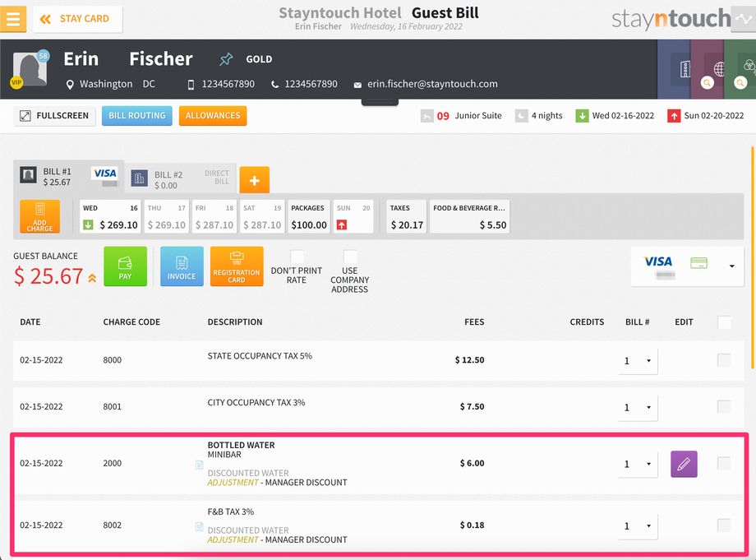The image size is (756, 560).
Task: Click the location marker icon by Washington
Action: [70, 85]
